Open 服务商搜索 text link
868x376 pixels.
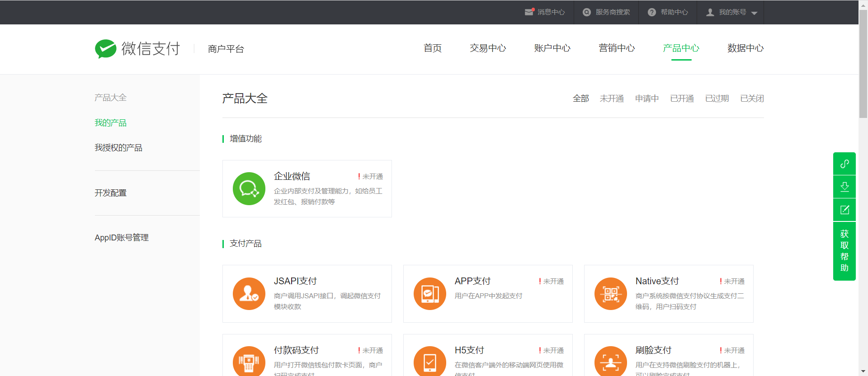click(613, 12)
